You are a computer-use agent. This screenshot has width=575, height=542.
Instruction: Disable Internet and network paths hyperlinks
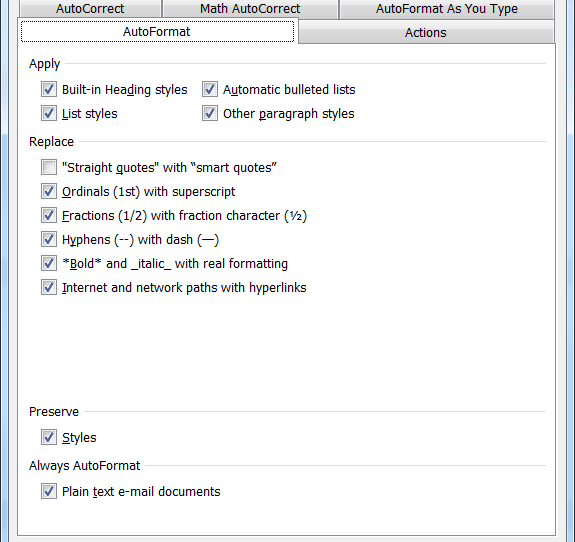[x=49, y=287]
